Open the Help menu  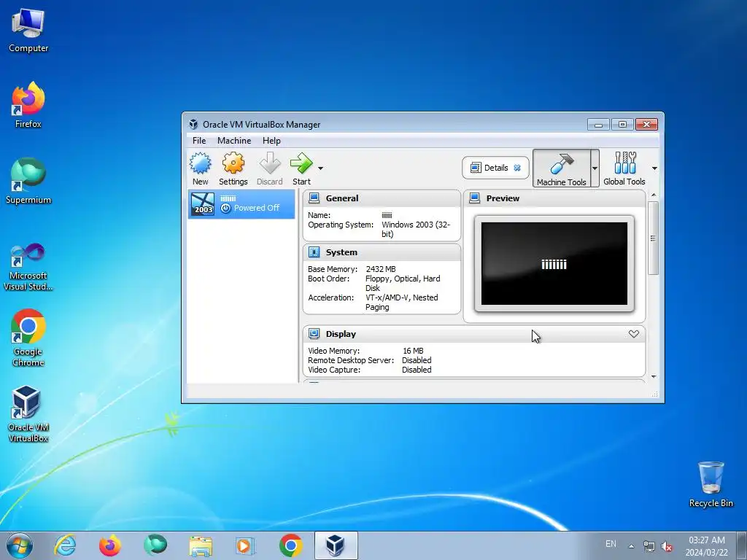[271, 141]
